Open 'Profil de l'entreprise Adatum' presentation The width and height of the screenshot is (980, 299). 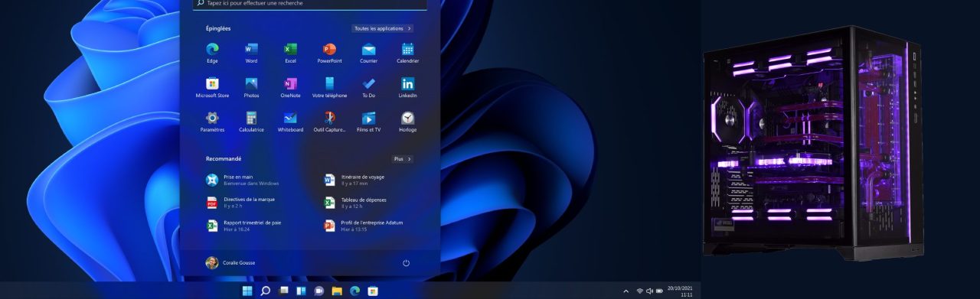click(364, 226)
